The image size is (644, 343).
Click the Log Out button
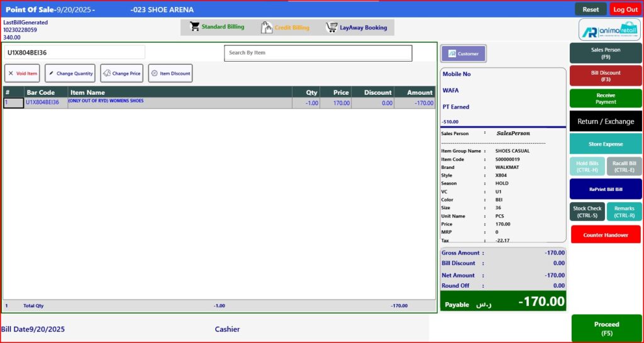pos(625,9)
